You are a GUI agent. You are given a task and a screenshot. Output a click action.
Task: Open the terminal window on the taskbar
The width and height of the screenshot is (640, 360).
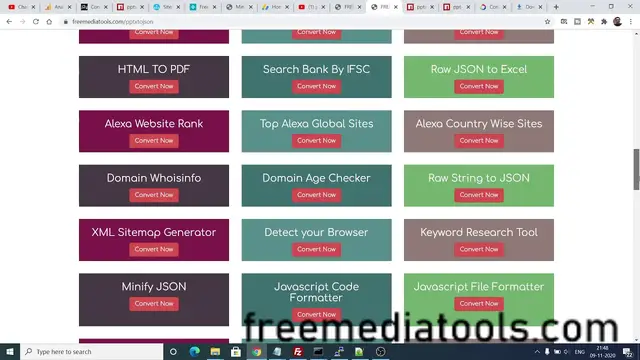click(x=318, y=351)
